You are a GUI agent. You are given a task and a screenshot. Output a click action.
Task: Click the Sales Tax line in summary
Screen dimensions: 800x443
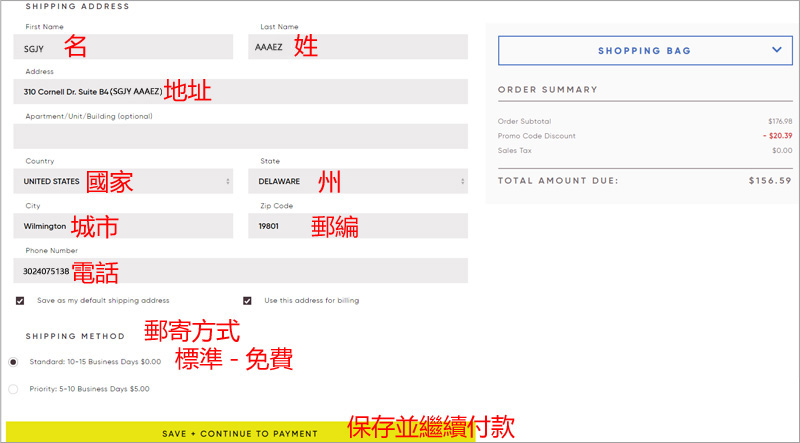click(516, 150)
